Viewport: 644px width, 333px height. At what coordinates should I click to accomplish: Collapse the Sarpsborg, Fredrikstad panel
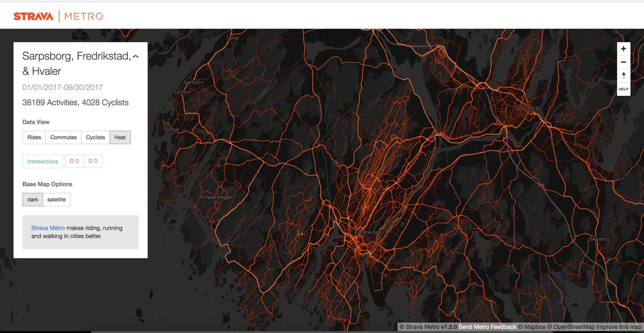(136, 56)
